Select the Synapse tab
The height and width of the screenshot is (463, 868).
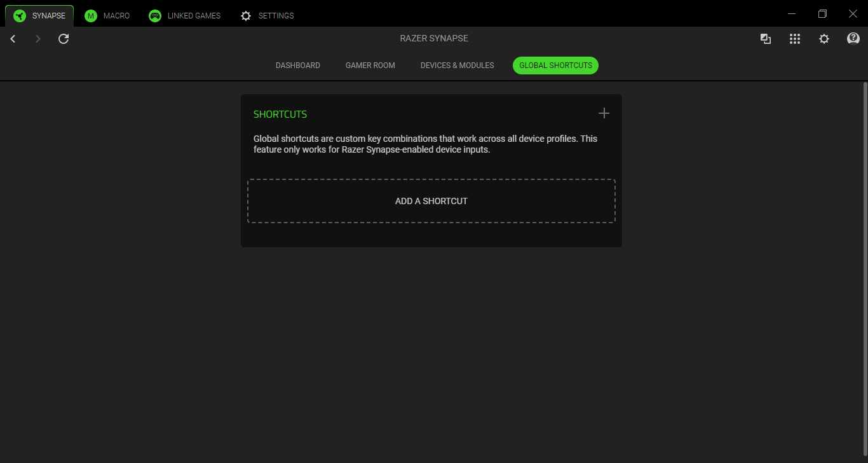pos(40,15)
